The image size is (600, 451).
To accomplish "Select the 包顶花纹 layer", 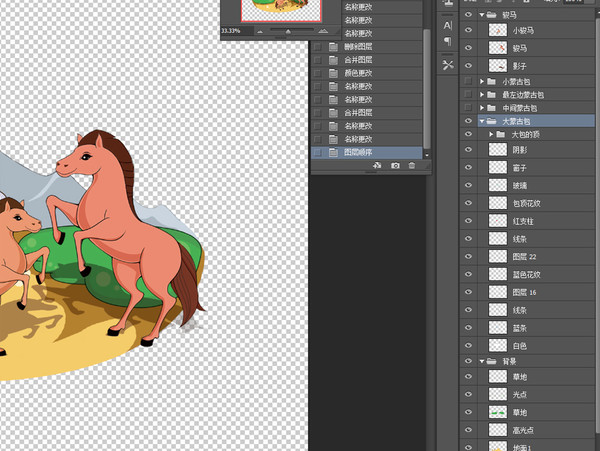I will 536,203.
